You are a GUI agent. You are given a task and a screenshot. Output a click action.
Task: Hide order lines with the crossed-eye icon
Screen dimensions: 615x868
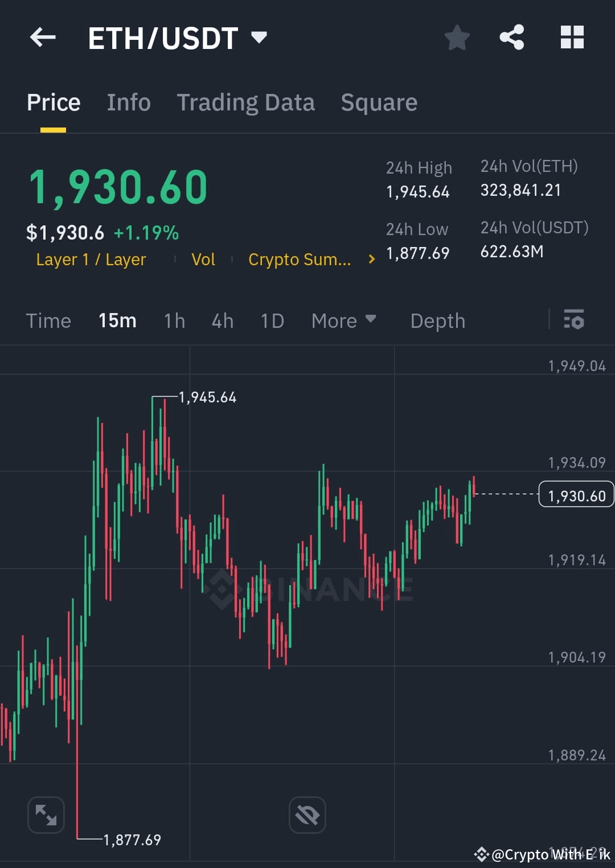tap(307, 814)
